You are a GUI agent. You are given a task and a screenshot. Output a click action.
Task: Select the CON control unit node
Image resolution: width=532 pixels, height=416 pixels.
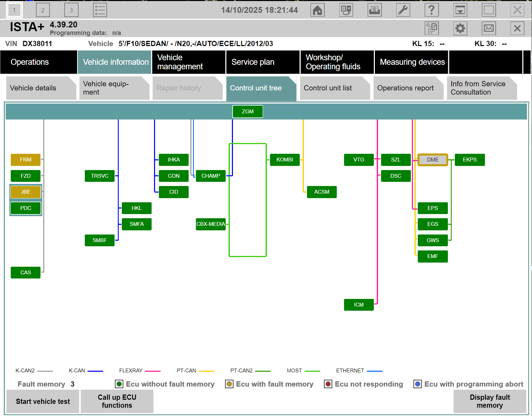tap(174, 176)
